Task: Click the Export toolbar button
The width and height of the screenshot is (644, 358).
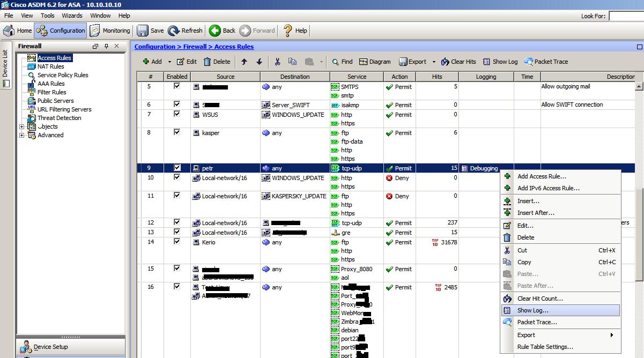Action: [412, 62]
